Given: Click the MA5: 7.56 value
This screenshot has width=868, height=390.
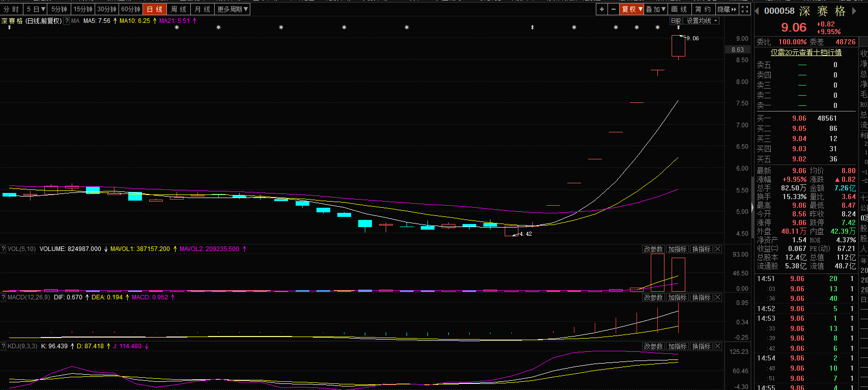Looking at the screenshot, I should coord(97,21).
